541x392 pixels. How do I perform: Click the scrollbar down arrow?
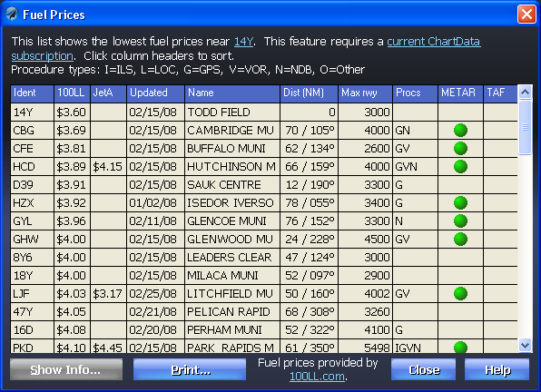point(525,345)
